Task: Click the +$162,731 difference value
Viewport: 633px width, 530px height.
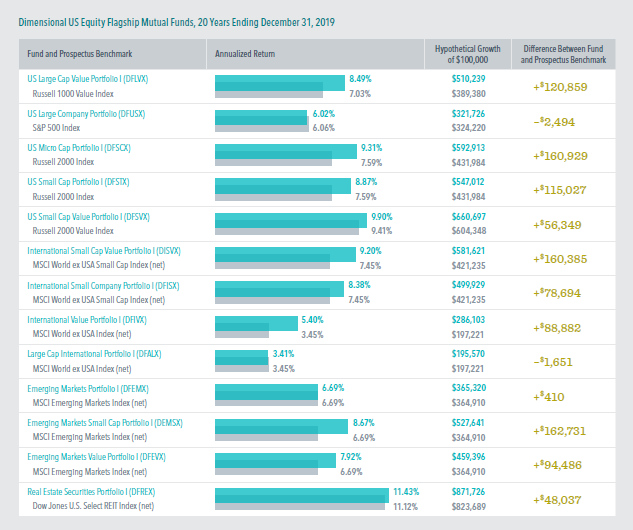Action: point(560,431)
